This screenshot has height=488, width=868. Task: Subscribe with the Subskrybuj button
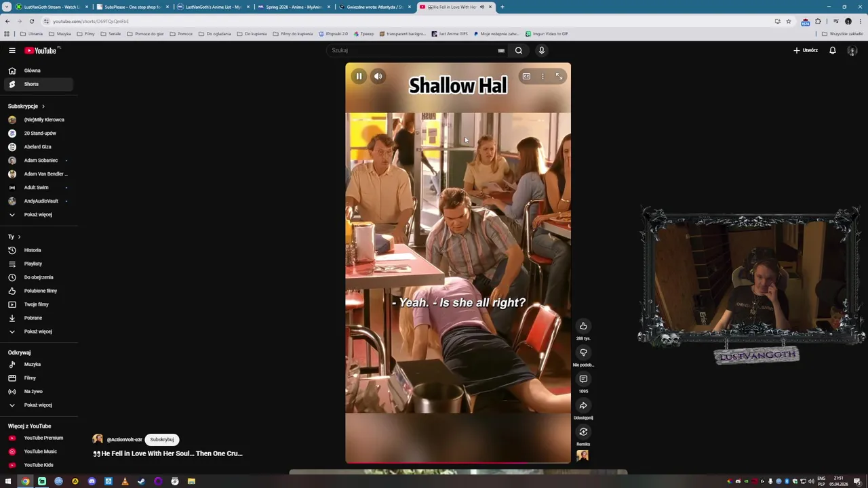(x=162, y=439)
